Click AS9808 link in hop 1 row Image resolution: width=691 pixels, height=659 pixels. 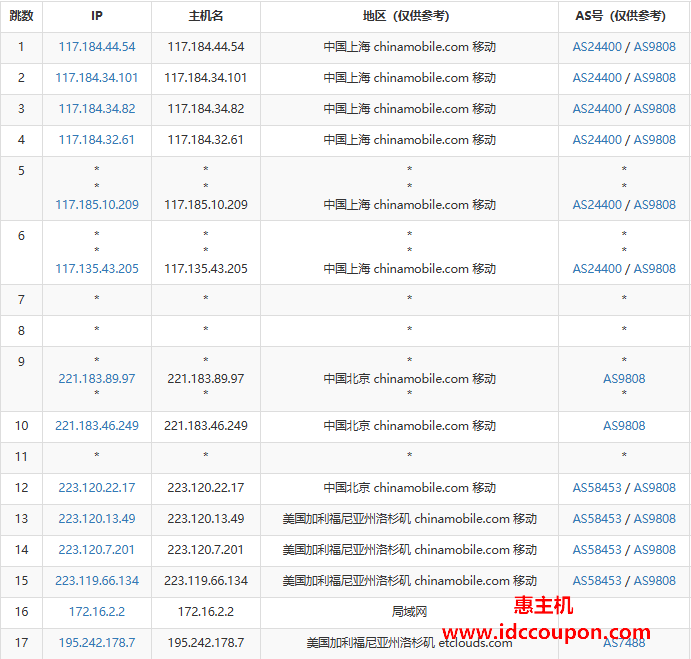(654, 47)
